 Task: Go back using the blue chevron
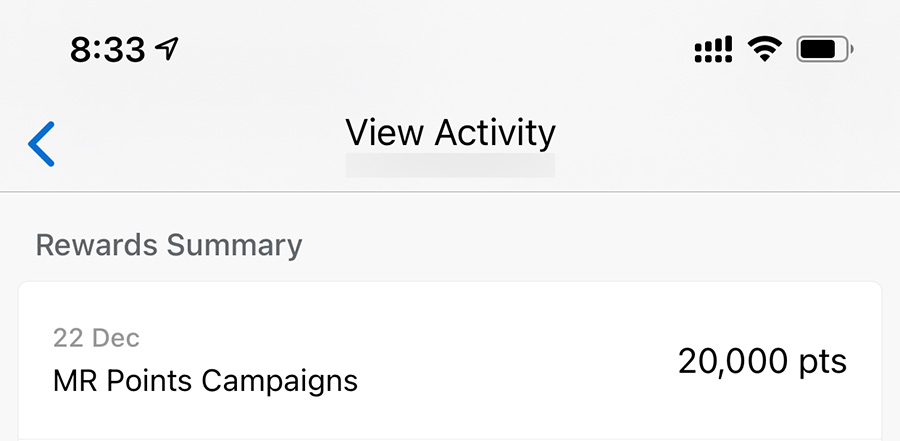pos(41,144)
